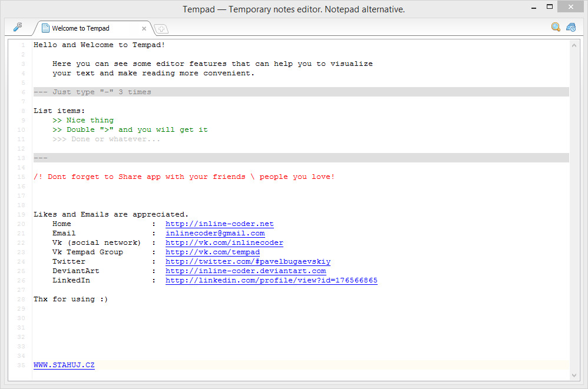This screenshot has height=389, width=588.
Task: Add a new tab with plus button
Action: pos(161,28)
